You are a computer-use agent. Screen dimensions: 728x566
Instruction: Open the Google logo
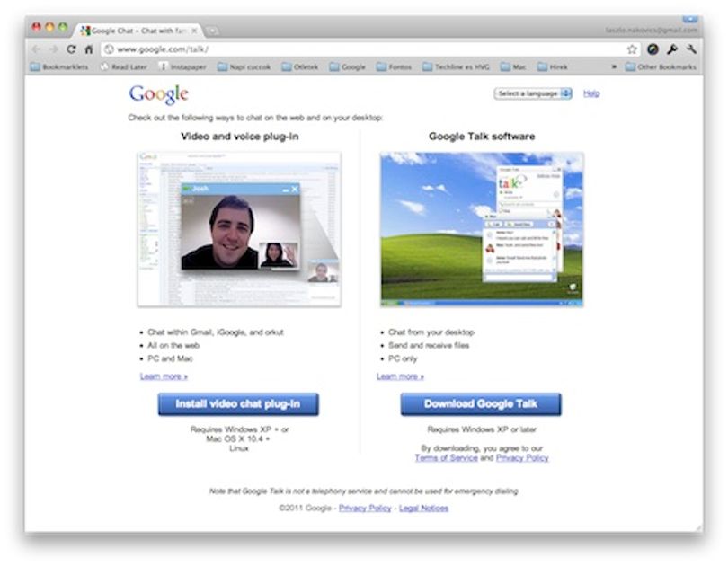coord(159,94)
